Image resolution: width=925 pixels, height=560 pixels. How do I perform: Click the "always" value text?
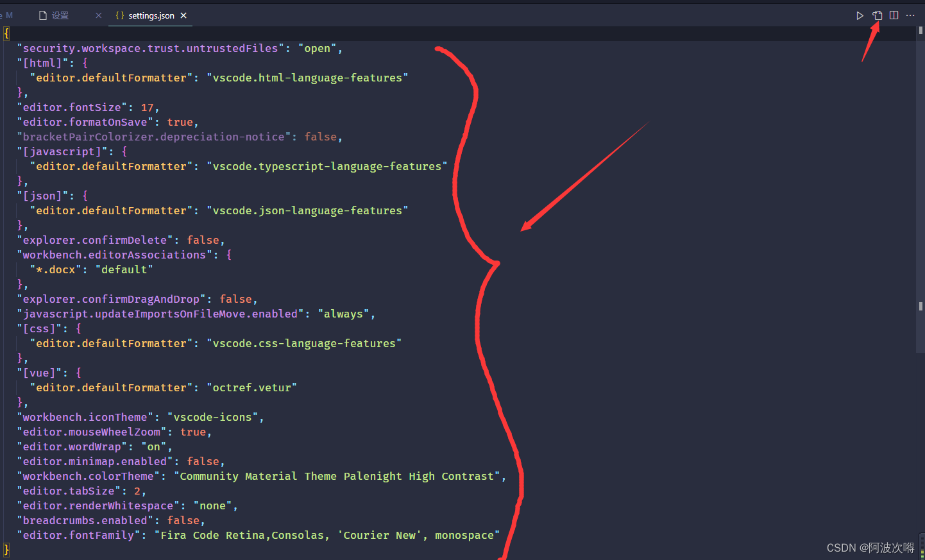coord(343,314)
